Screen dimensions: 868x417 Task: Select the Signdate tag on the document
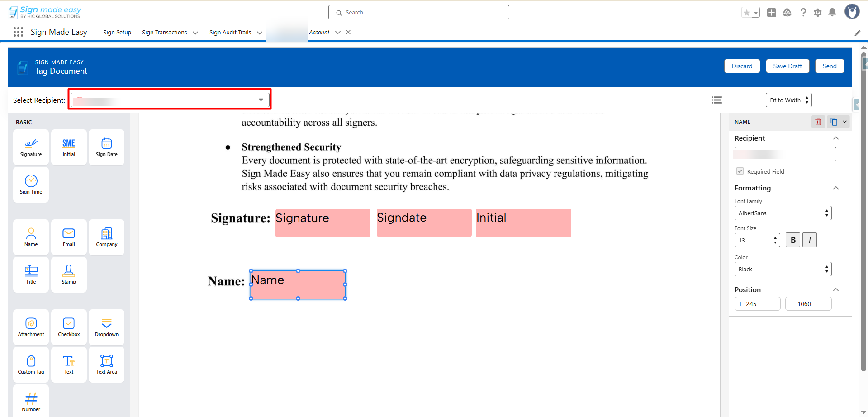(424, 223)
